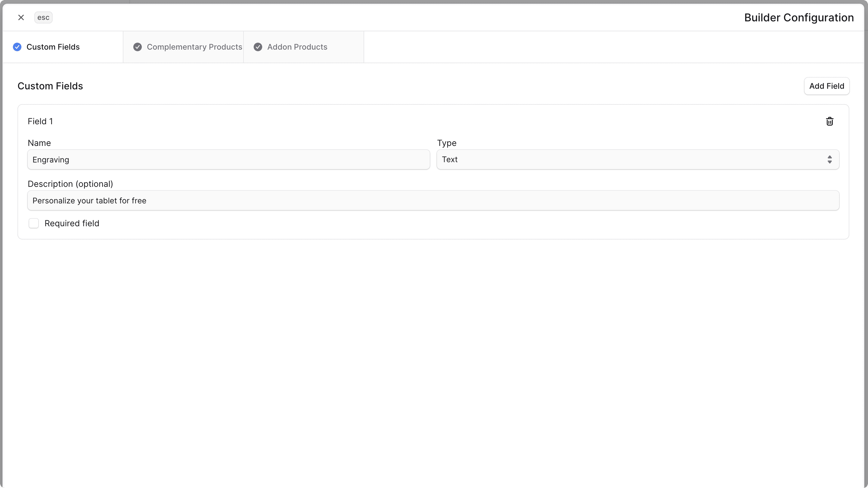The image size is (868, 488).
Task: Click the stepper arrows on the Type selector
Action: point(829,159)
